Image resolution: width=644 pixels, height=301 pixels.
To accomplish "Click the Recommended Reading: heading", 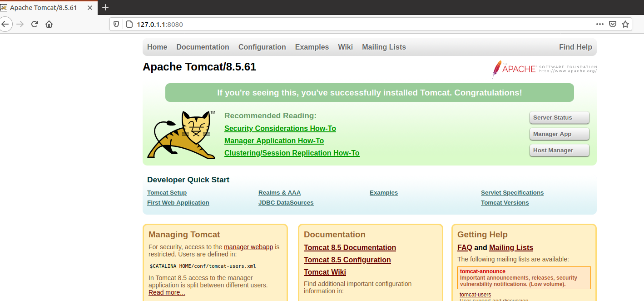I will tap(270, 115).
